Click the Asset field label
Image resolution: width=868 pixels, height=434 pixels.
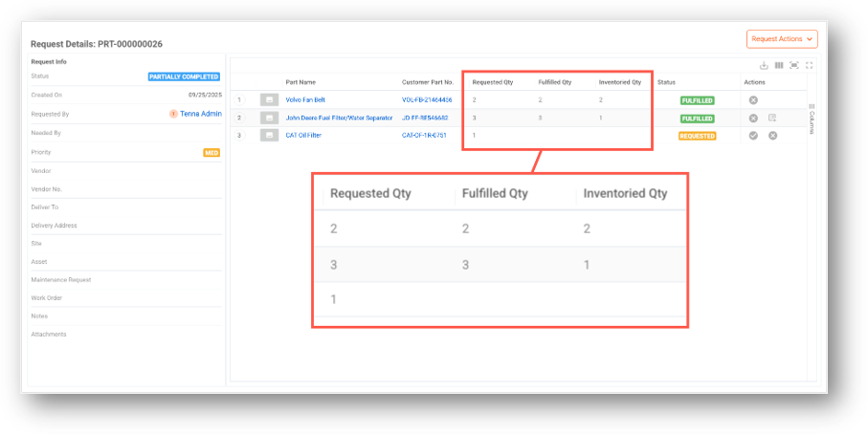click(x=38, y=262)
